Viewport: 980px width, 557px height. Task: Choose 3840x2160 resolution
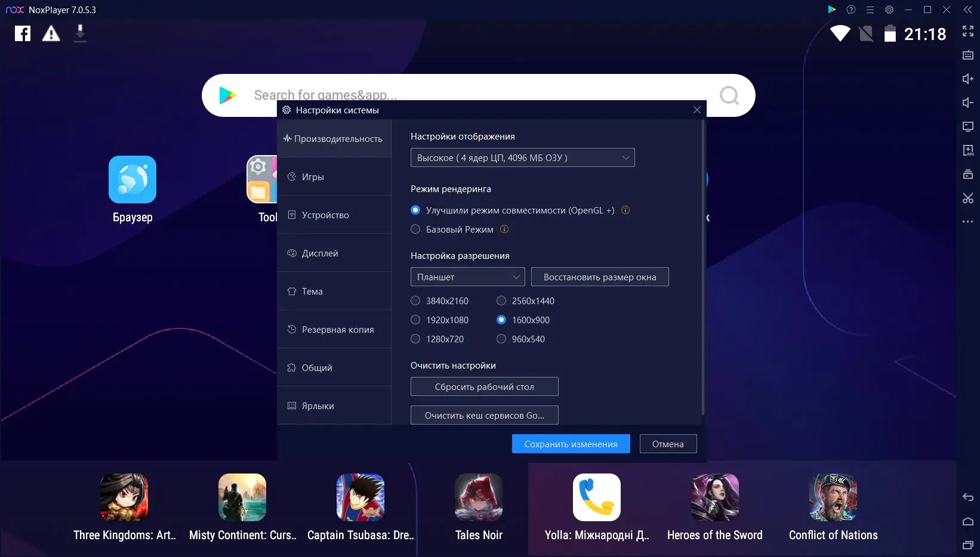(x=415, y=301)
